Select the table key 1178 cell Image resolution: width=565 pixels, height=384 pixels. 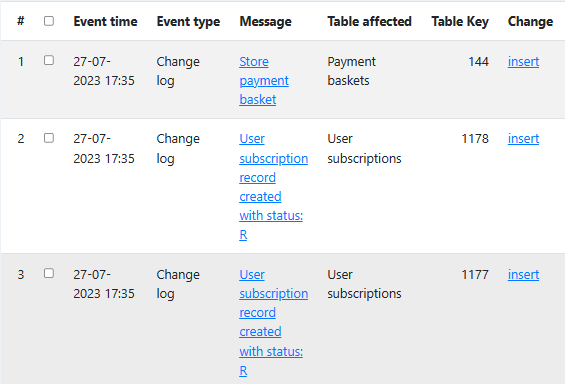point(475,139)
